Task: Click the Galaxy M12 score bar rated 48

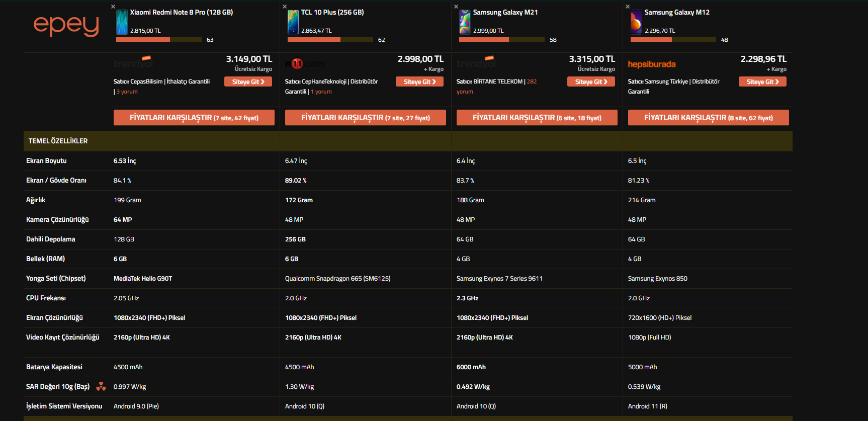Action: (673, 40)
